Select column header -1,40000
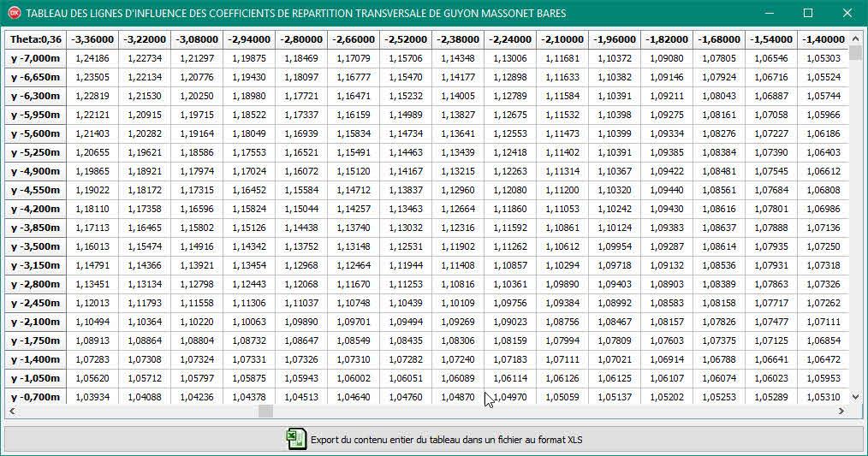Screen dimensions: 868x456 point(823,39)
